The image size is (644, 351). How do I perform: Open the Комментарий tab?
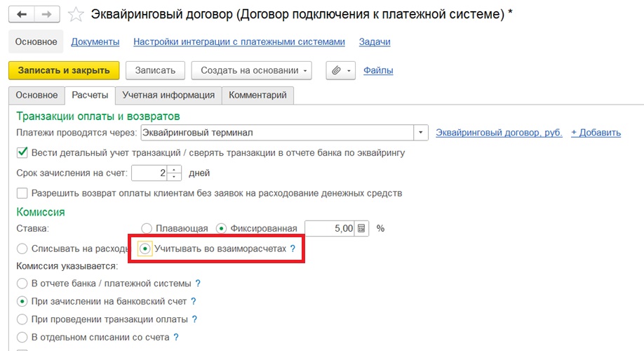click(x=257, y=95)
